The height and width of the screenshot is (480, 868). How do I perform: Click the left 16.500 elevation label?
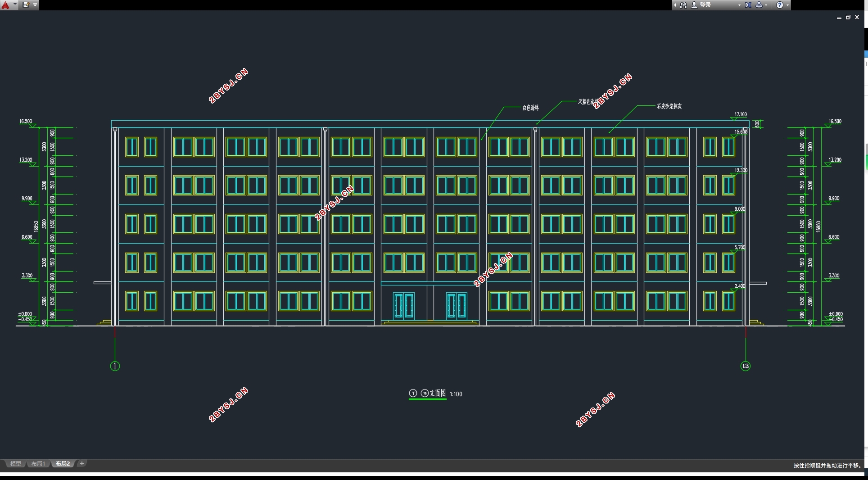tap(26, 122)
